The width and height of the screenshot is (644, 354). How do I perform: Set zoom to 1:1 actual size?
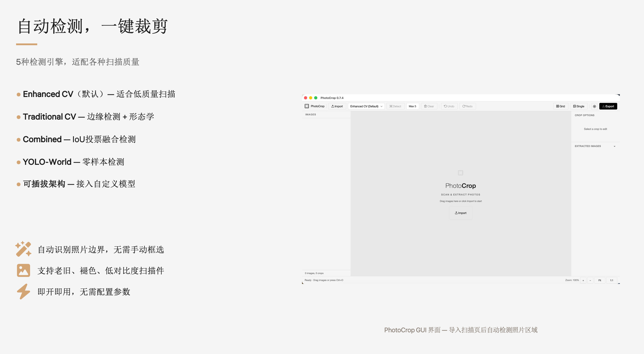coord(612,280)
